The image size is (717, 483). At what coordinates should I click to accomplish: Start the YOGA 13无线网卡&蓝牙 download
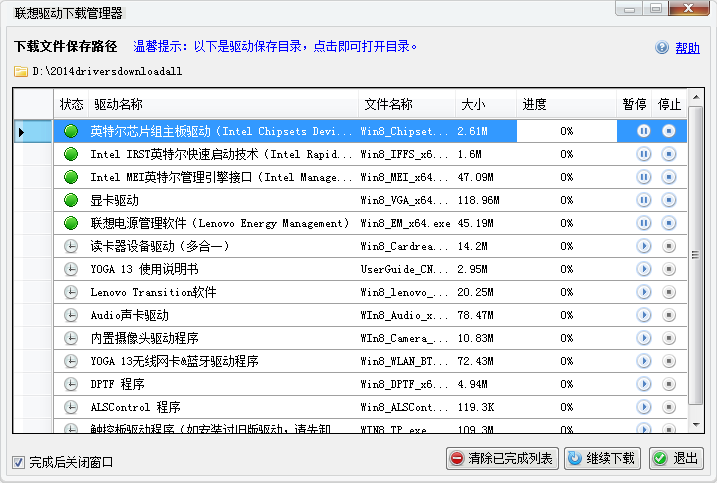(643, 361)
